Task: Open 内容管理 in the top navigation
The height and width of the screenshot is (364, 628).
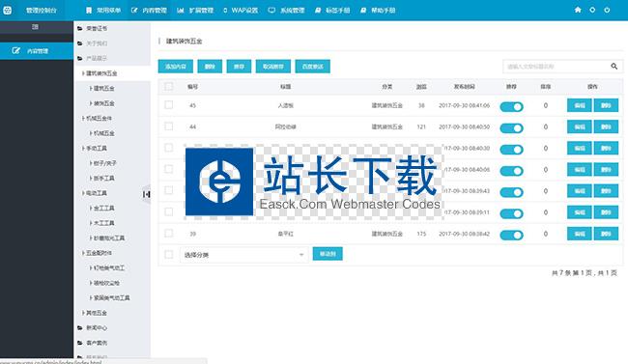Action: click(x=149, y=10)
